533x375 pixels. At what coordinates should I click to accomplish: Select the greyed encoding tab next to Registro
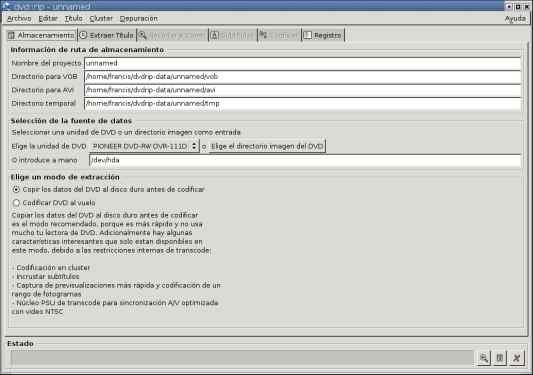coord(279,35)
